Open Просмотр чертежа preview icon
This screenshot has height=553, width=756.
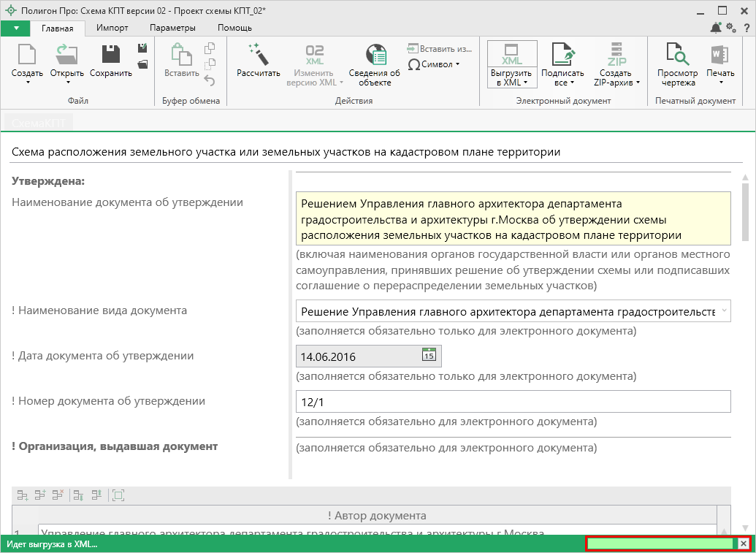tap(678, 56)
